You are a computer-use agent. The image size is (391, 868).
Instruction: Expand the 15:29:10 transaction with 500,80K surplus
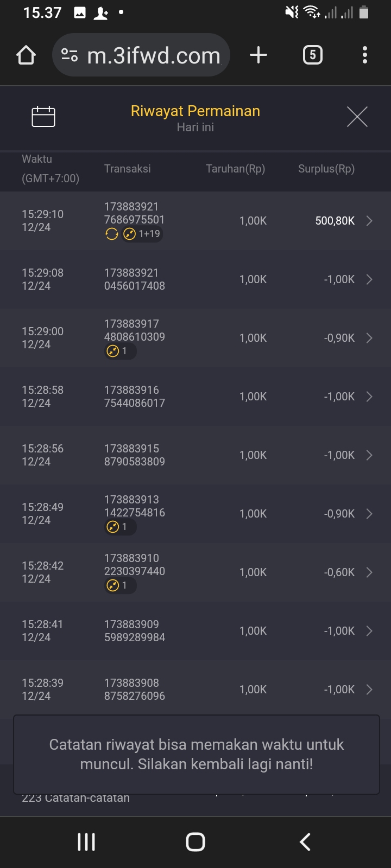[x=369, y=221]
